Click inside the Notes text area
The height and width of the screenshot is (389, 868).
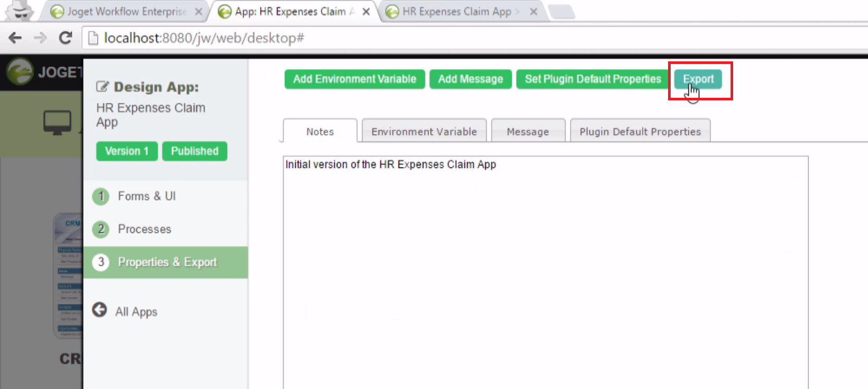click(x=546, y=273)
